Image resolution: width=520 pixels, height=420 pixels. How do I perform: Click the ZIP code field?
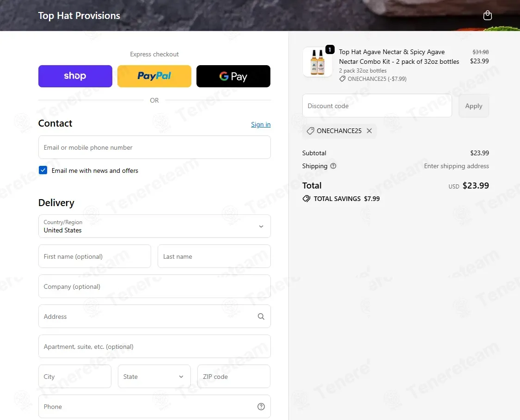(233, 377)
